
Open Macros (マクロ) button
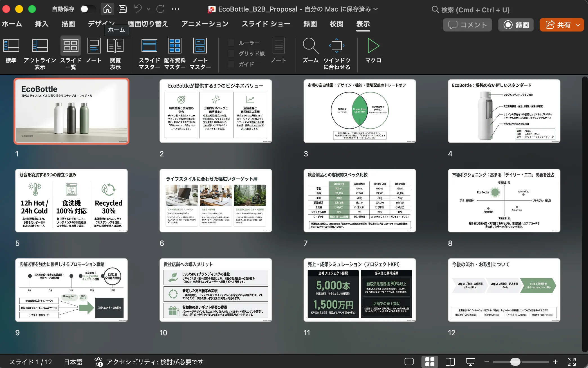[x=373, y=51]
